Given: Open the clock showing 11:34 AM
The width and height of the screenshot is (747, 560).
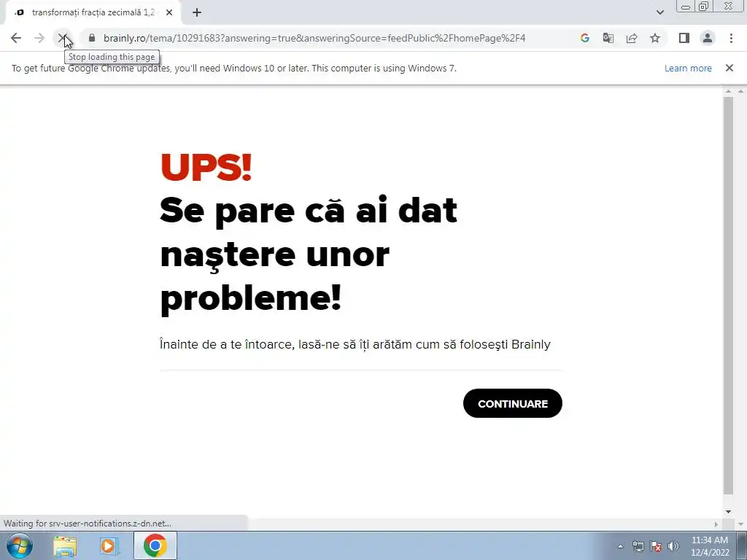Looking at the screenshot, I should click(x=710, y=546).
